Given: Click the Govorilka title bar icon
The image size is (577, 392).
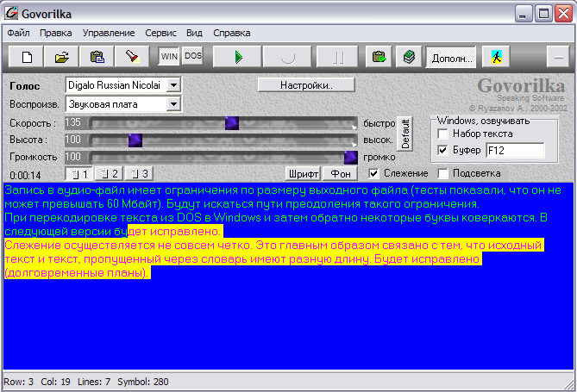Looking at the screenshot, I should [x=11, y=14].
